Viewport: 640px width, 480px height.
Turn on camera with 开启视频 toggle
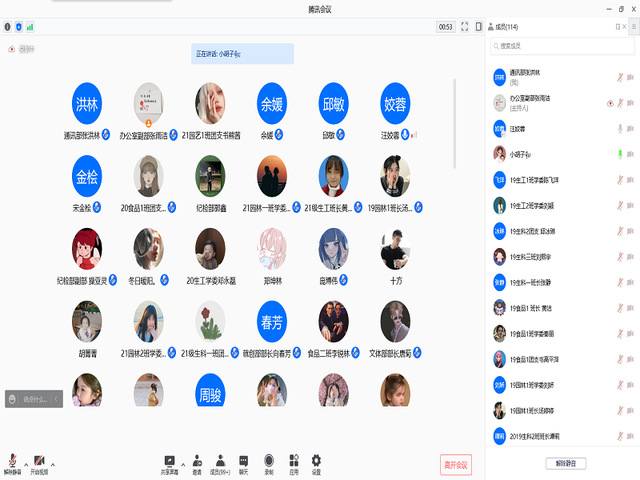point(39,462)
